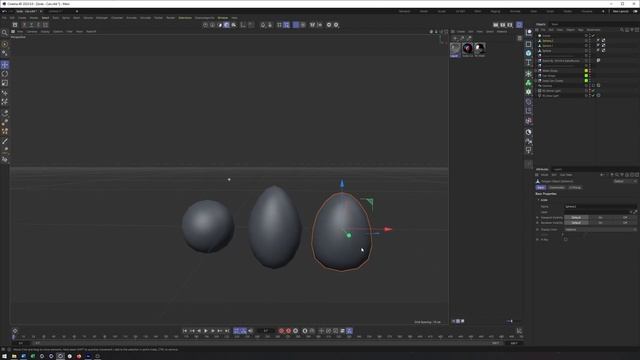Select the Camera object row

click(547, 86)
